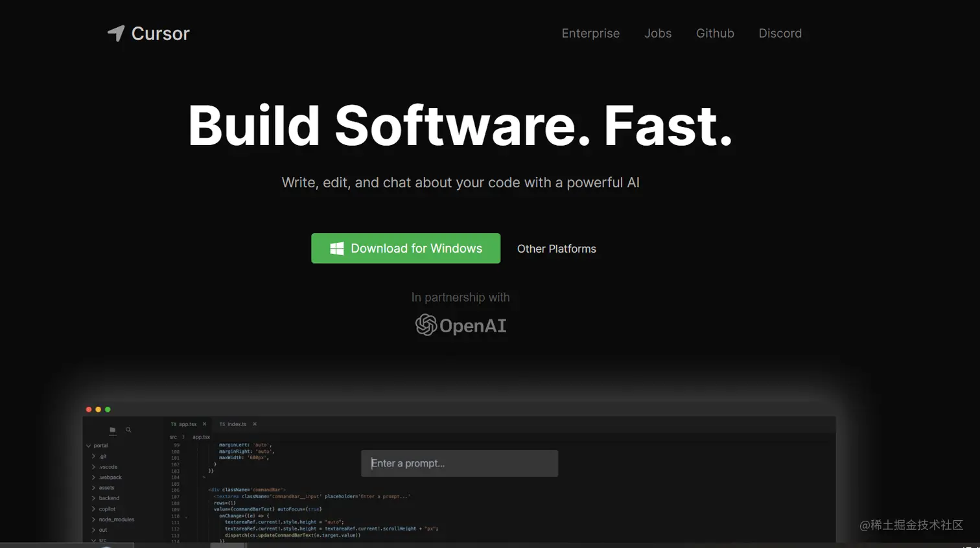Select the out folder row
This screenshot has height=548, width=980.
103,530
